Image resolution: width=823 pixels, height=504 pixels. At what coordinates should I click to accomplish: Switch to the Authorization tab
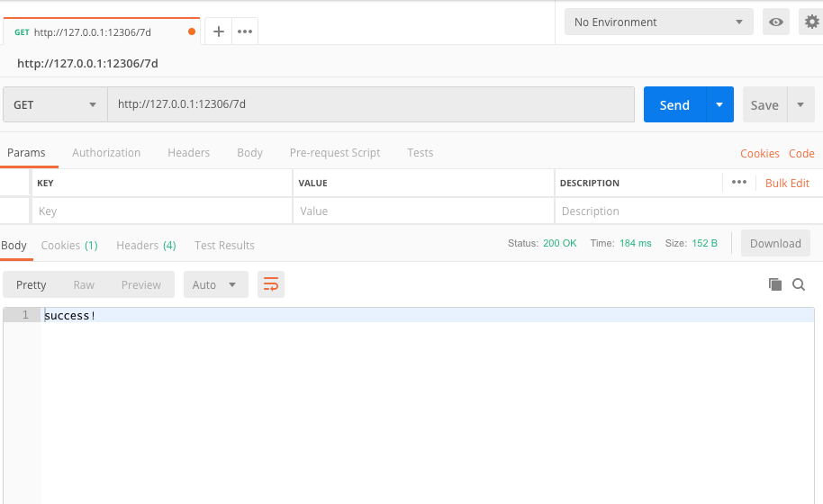(106, 153)
